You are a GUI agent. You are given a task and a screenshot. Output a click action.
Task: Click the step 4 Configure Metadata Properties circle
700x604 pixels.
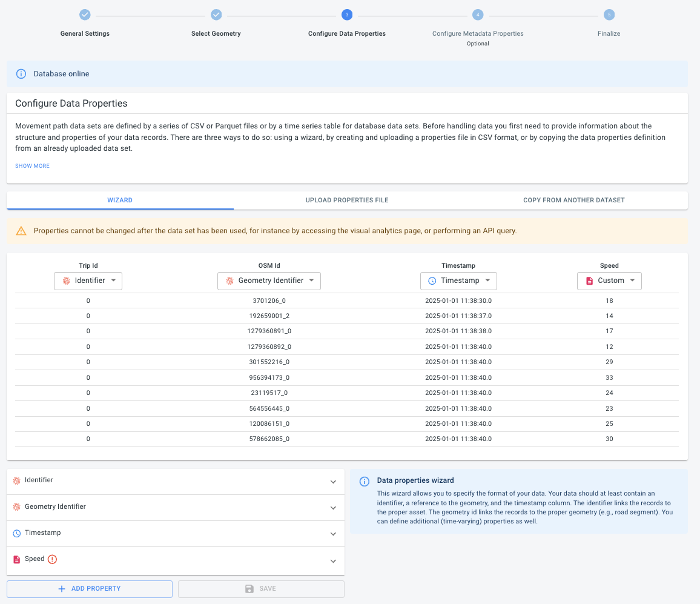[x=478, y=15]
